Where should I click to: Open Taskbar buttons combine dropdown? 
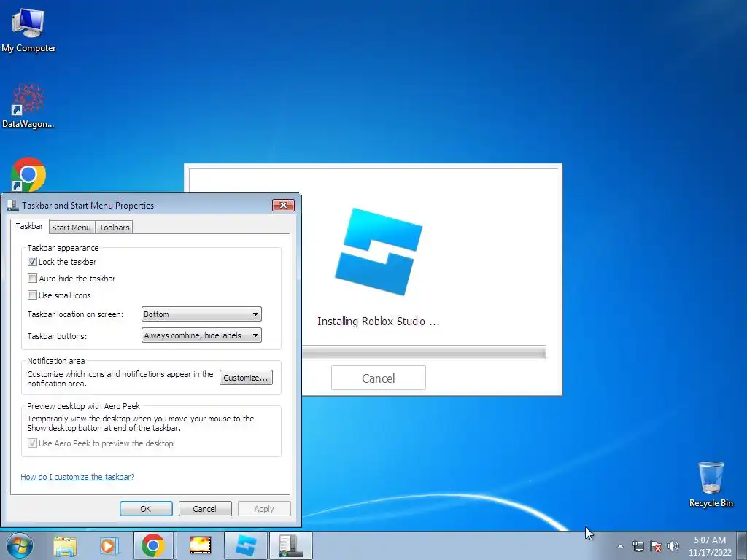[x=201, y=335]
